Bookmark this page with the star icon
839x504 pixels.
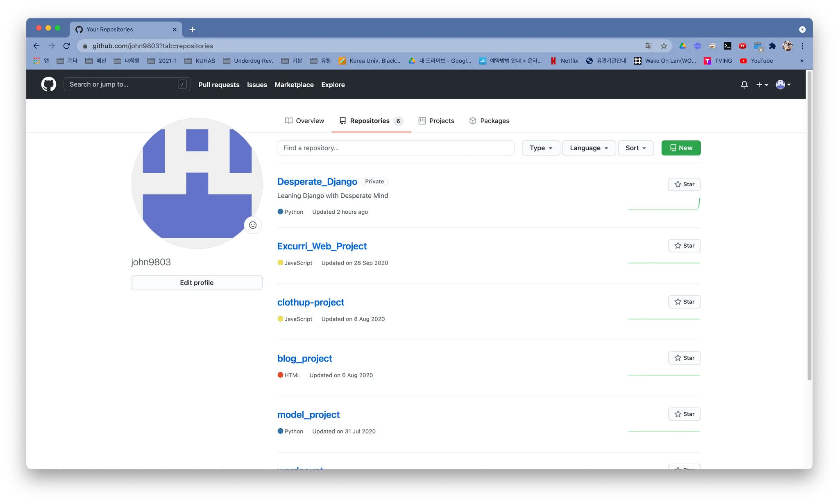click(x=664, y=46)
